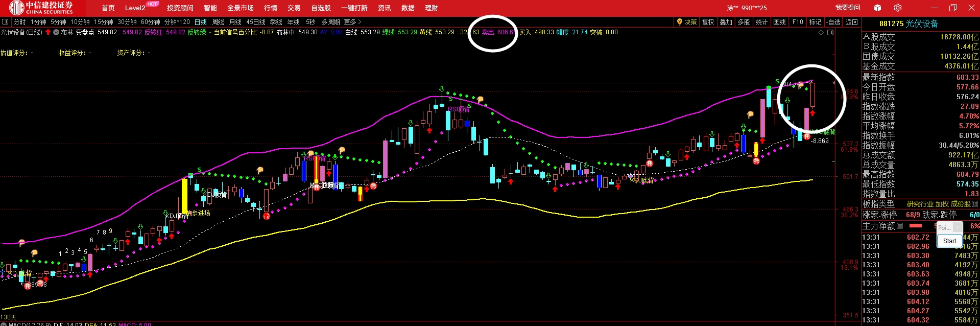The height and width of the screenshot is (326, 980).
Task: Click the China Securities logo
Action: pyautogui.click(x=42, y=8)
